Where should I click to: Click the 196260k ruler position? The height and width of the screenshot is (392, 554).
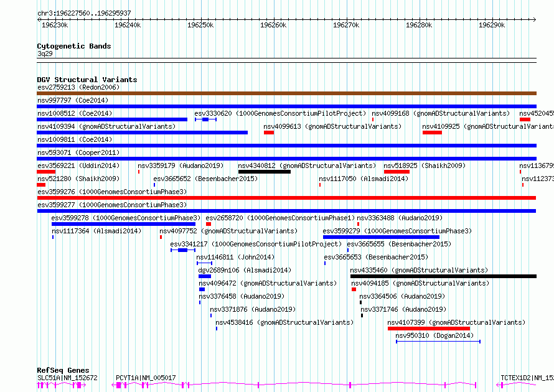273,25
